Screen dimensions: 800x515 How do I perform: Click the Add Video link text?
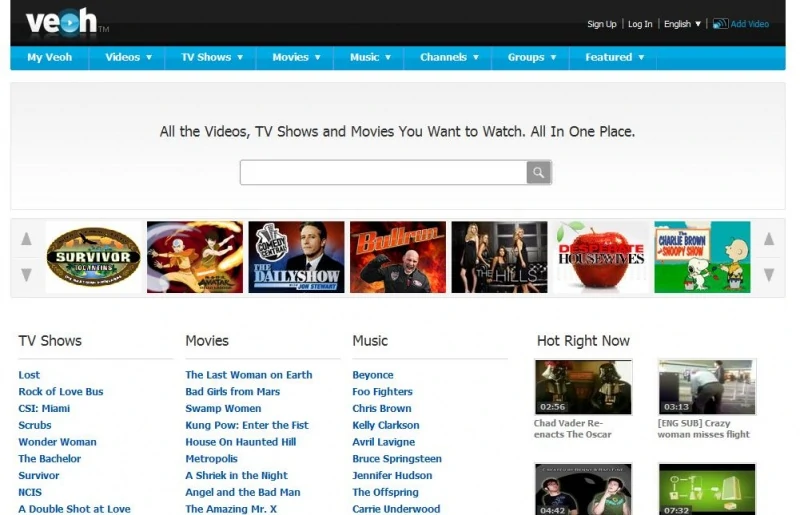pos(749,24)
